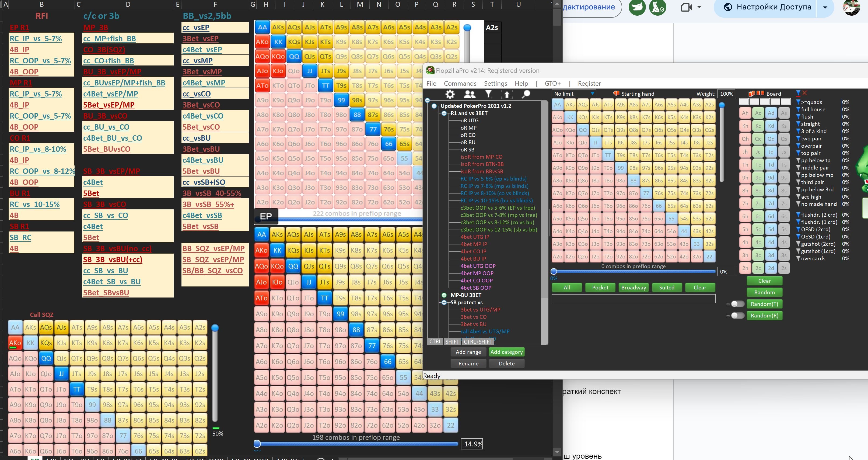Select the 7d card on board selector
868x460 pixels.
pyautogui.click(x=771, y=203)
